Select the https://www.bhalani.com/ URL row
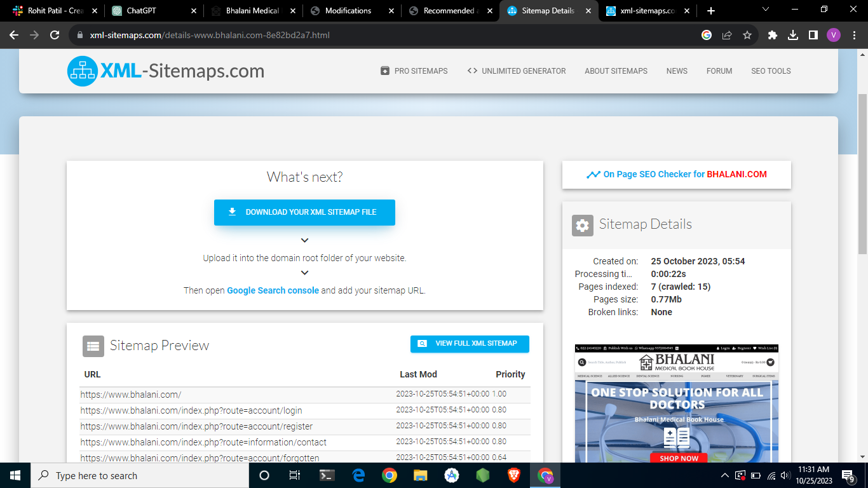 (x=305, y=395)
